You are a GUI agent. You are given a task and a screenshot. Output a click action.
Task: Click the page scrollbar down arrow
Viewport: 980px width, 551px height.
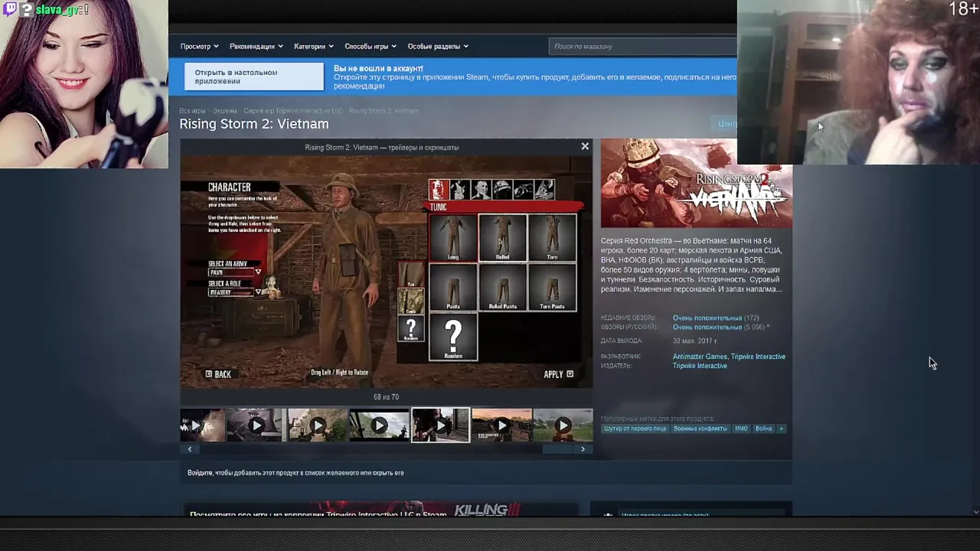point(975,512)
